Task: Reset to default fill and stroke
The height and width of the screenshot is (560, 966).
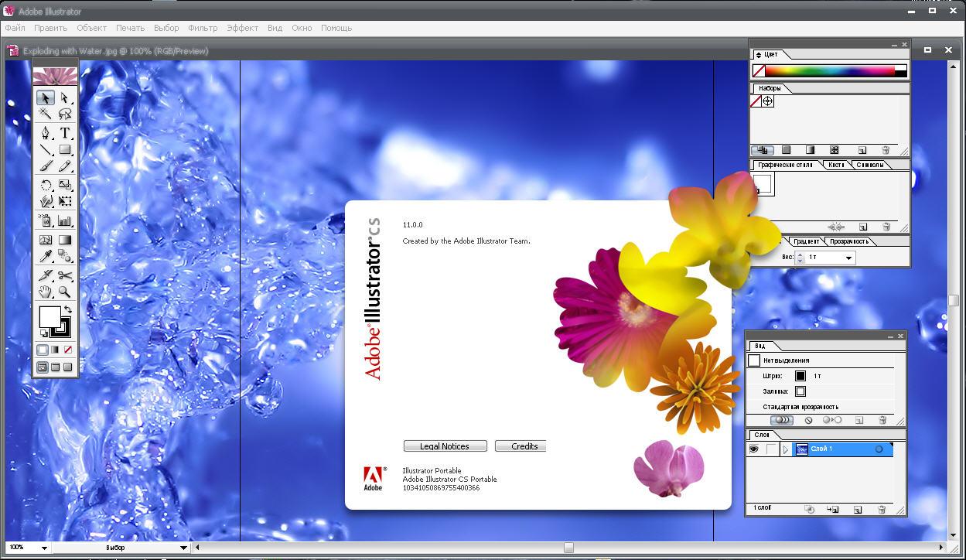Action: [44, 333]
